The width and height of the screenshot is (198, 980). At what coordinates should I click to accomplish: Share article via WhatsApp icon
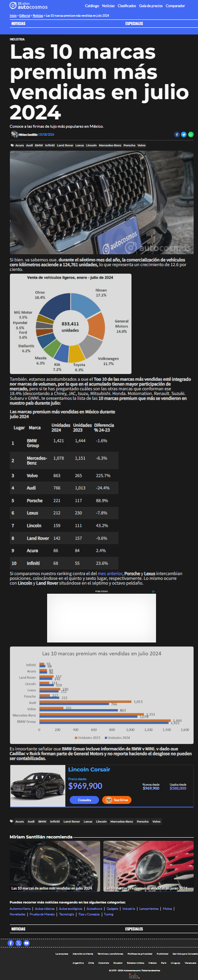[x=191, y=134]
